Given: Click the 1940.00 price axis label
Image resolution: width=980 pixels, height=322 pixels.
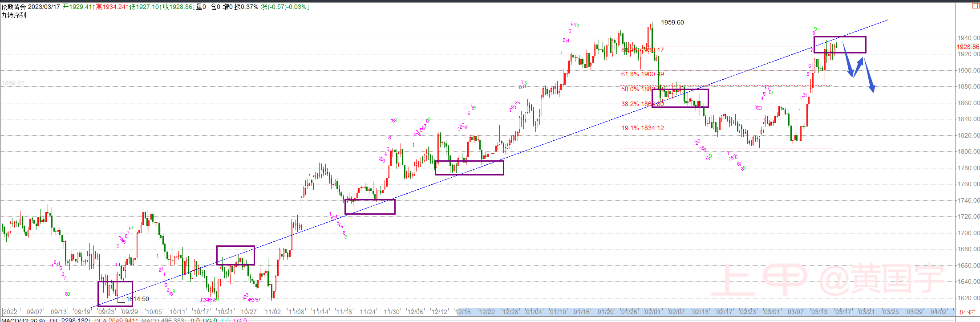Looking at the screenshot, I should point(968,38).
